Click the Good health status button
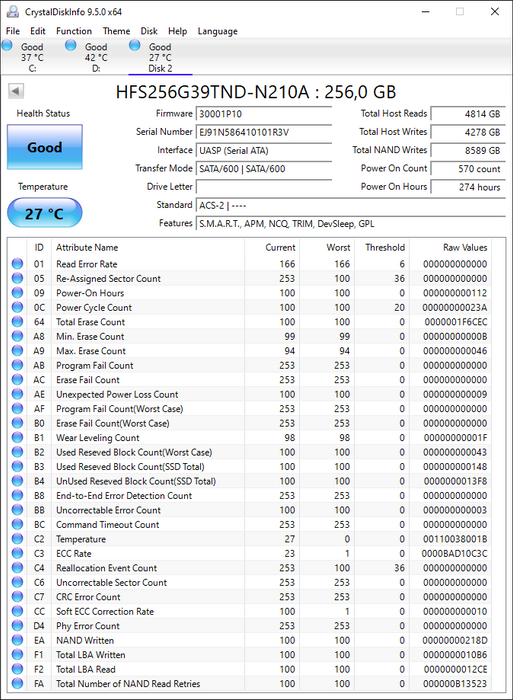Screen dimensions: 513x700 click(x=45, y=147)
